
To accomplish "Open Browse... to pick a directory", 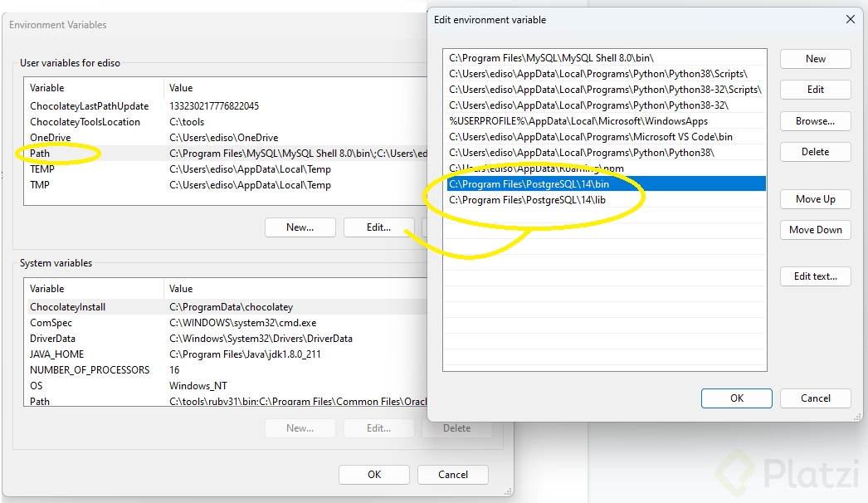I will 816,120.
